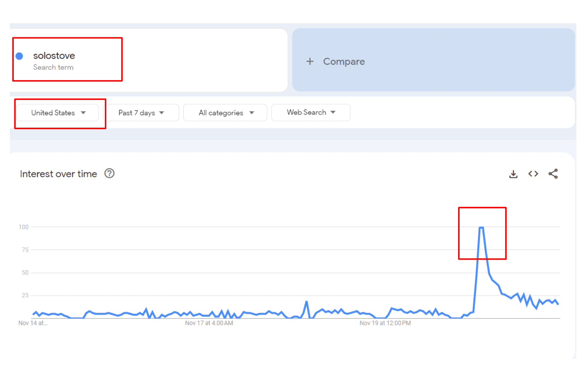Open help for Interest over time
This screenshot has height=382, width=588.
point(110,173)
